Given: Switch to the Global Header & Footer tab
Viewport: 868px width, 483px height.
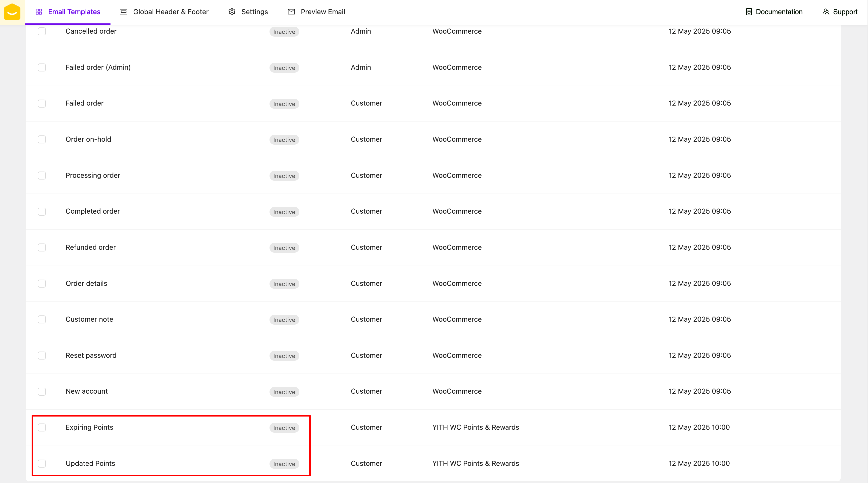Looking at the screenshot, I should tap(170, 12).
